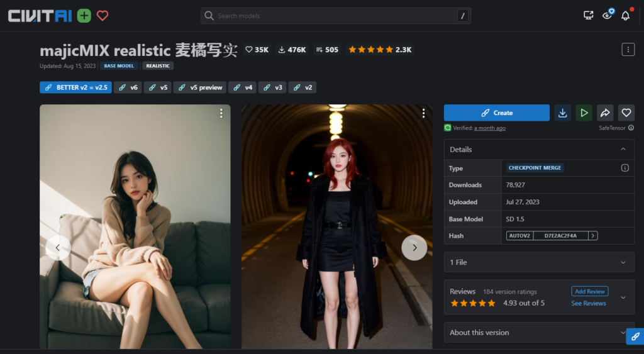This screenshot has width=644, height=354.
Task: Click the green play icon button
Action: click(584, 113)
